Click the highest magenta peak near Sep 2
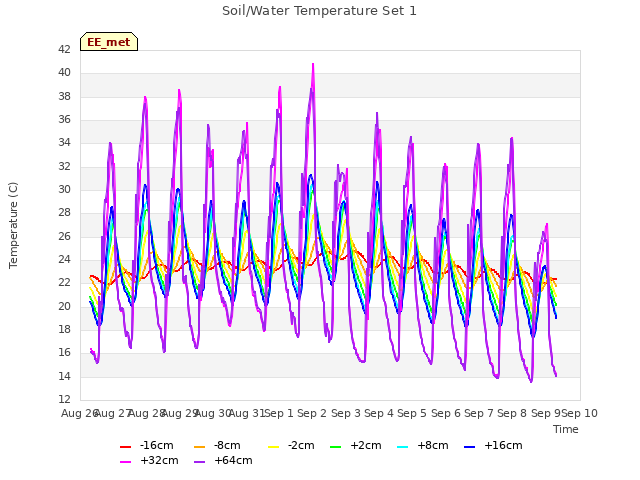Image resolution: width=640 pixels, height=480 pixels. (x=313, y=64)
